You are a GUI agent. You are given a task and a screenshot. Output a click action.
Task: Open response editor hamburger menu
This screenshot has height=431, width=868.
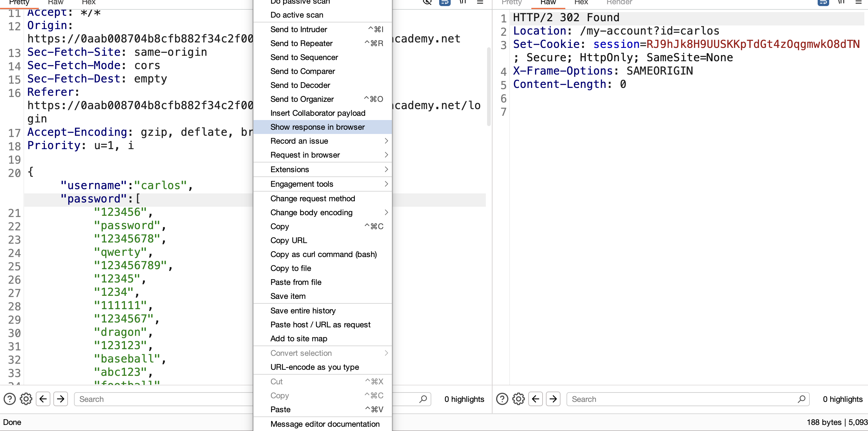pyautogui.click(x=859, y=2)
